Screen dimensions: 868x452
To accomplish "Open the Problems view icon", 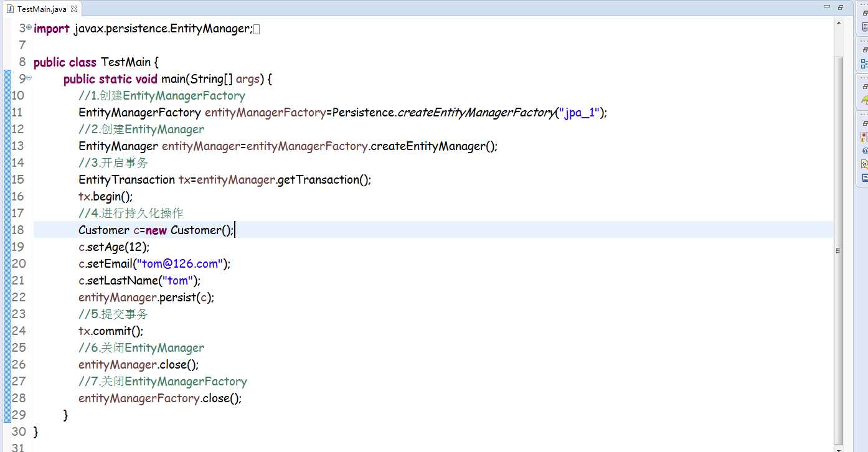I will pos(865,136).
